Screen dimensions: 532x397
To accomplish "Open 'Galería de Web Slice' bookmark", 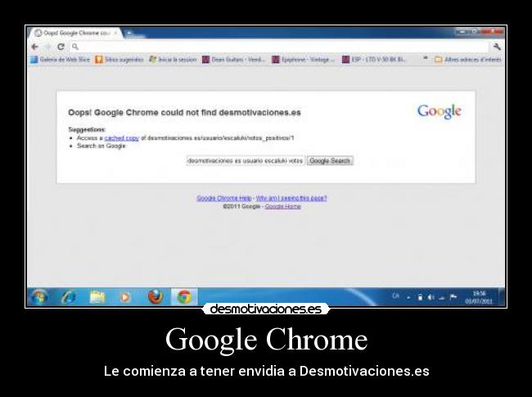I will tap(61, 60).
